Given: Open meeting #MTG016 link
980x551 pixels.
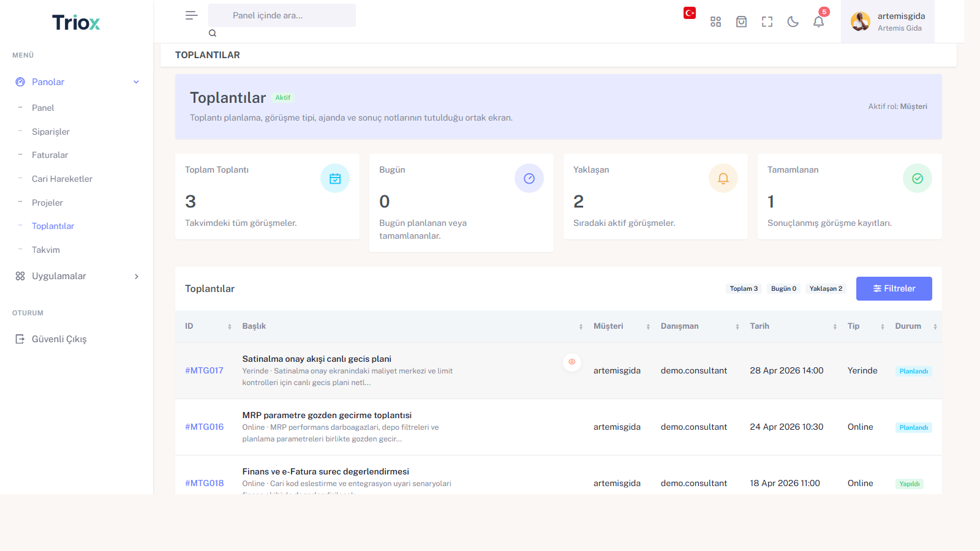Looking at the screenshot, I should point(204,427).
